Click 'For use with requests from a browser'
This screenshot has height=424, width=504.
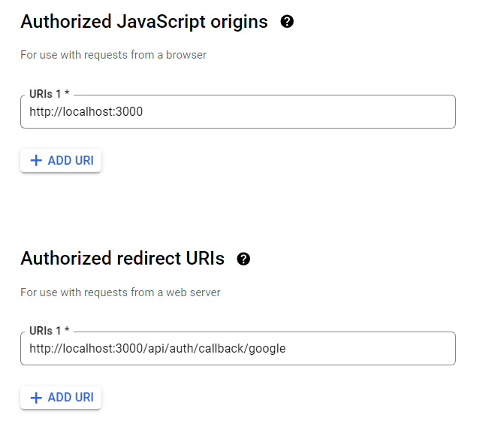pyautogui.click(x=113, y=55)
